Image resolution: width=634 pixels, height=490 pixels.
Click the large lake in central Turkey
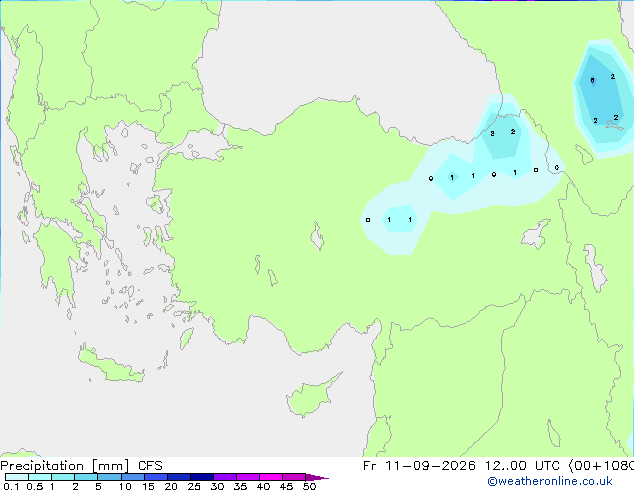point(317,236)
